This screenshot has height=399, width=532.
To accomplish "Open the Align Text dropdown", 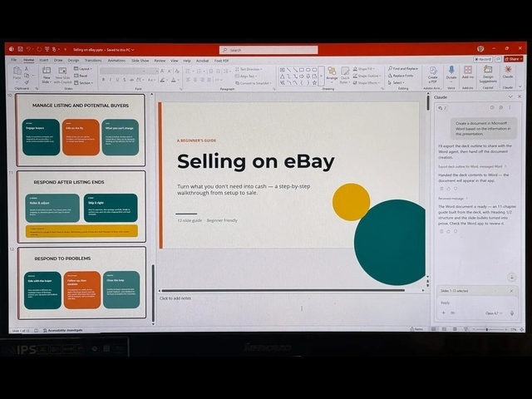I will pyautogui.click(x=246, y=76).
